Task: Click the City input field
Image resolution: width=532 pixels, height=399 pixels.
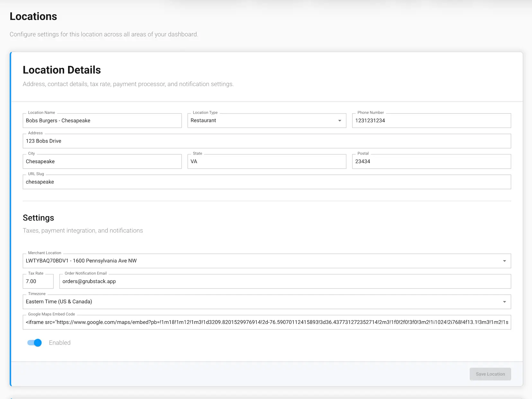Action: pos(102,162)
